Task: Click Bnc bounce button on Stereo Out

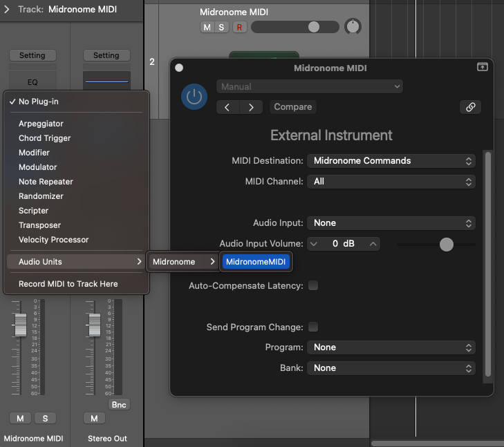Action: coord(119,404)
